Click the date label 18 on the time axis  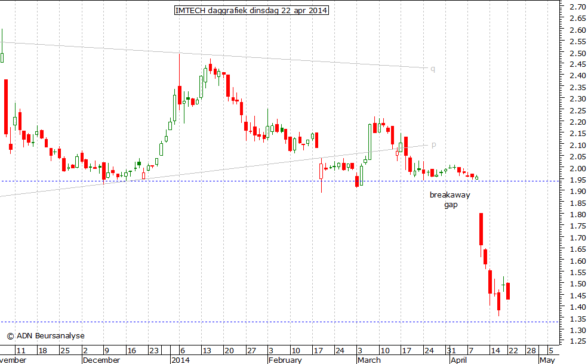click(43, 350)
